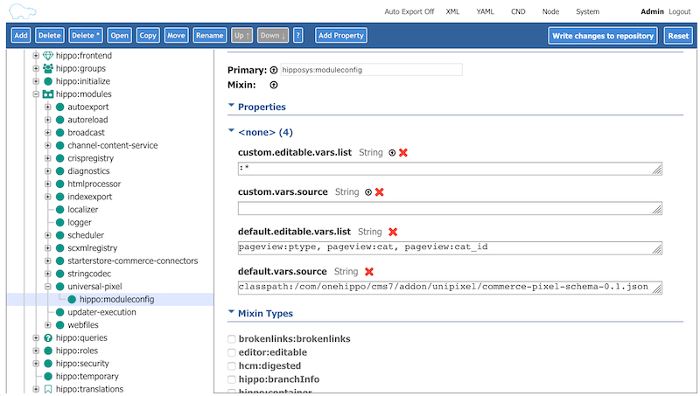Select the updater-execution tree node
The image size is (700, 396).
(102, 312)
